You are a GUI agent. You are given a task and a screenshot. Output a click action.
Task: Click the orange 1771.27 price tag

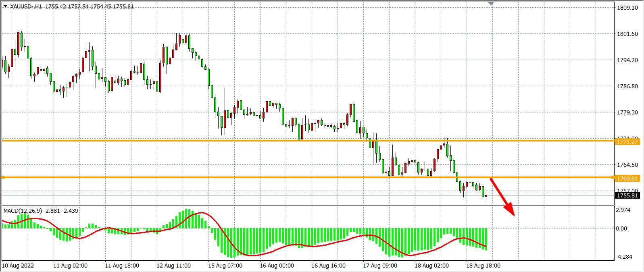pos(627,142)
